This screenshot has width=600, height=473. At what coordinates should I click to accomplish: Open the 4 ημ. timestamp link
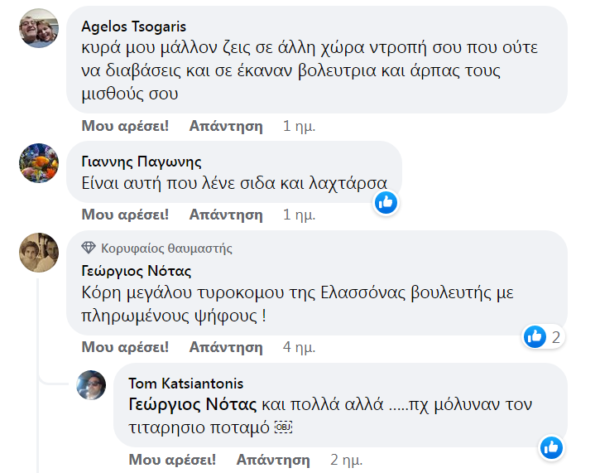(x=299, y=347)
